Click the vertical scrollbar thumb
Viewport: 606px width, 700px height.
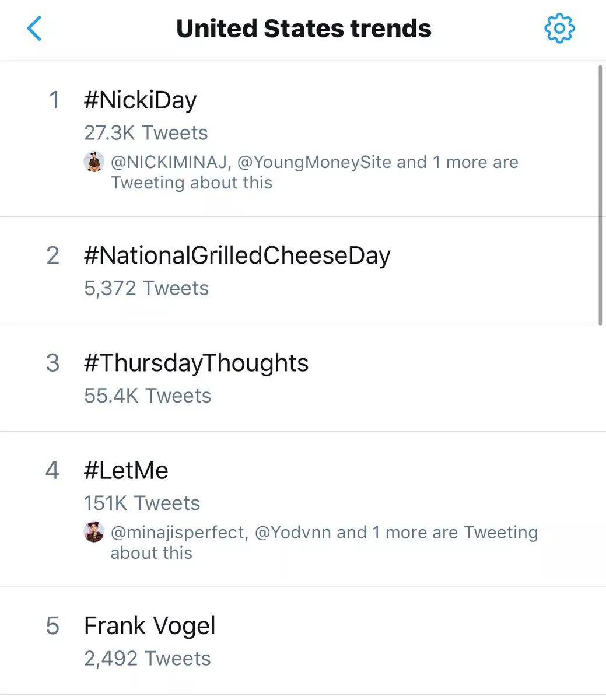point(601,195)
